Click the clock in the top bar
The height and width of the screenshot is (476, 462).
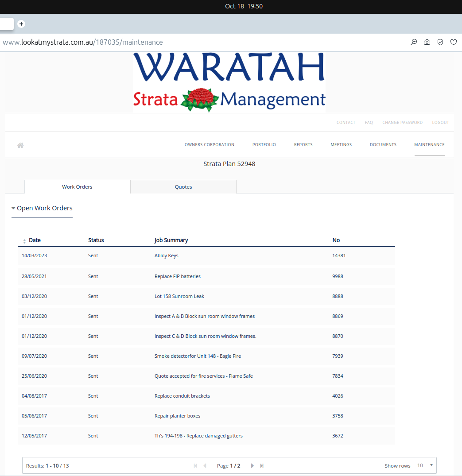pos(244,6)
